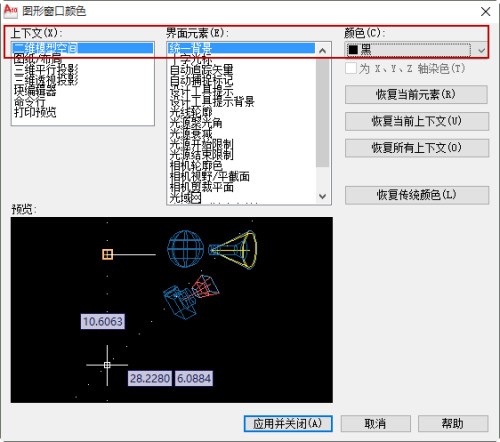The height and width of the screenshot is (442, 500).
Task: Click scroll up arrow in interface elements list
Action: (322, 51)
